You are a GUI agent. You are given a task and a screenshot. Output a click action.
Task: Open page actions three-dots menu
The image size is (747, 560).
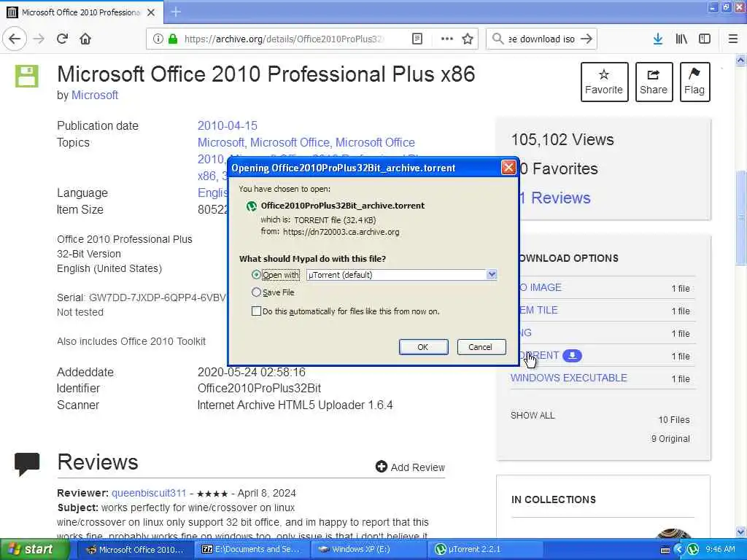tap(447, 39)
